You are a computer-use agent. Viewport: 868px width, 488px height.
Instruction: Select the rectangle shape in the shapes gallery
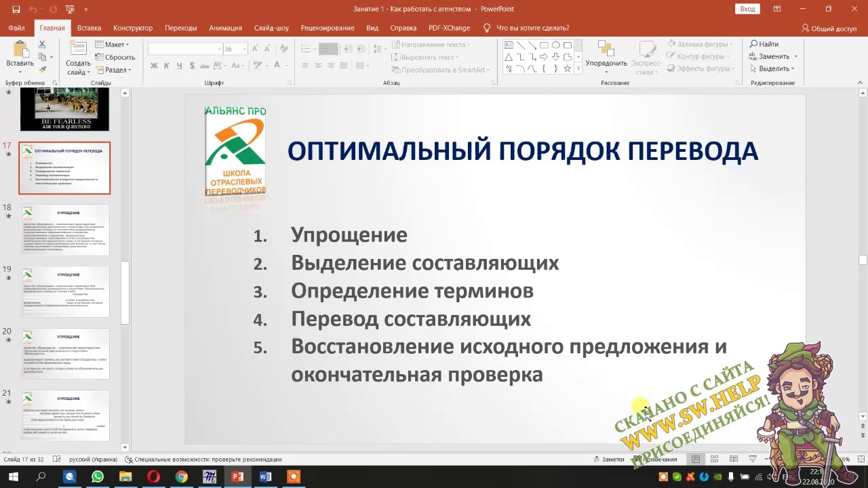pos(544,45)
